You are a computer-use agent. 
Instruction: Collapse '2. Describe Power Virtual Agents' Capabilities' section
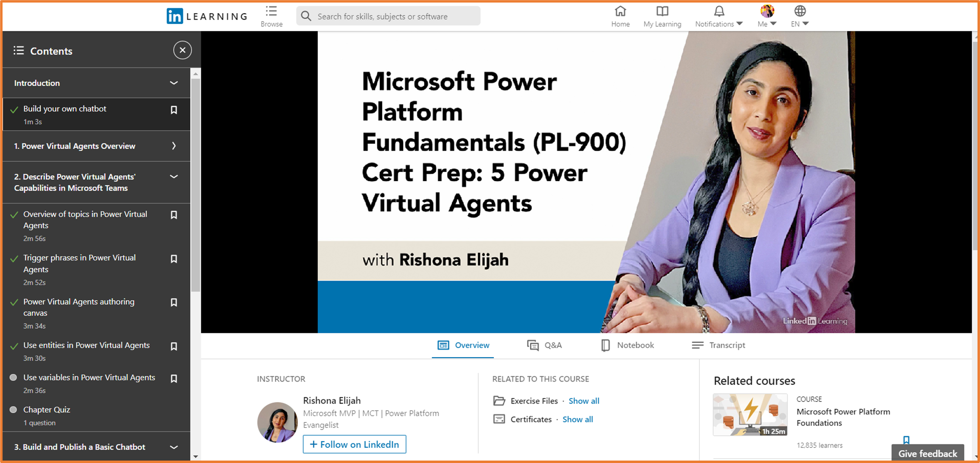tap(174, 177)
